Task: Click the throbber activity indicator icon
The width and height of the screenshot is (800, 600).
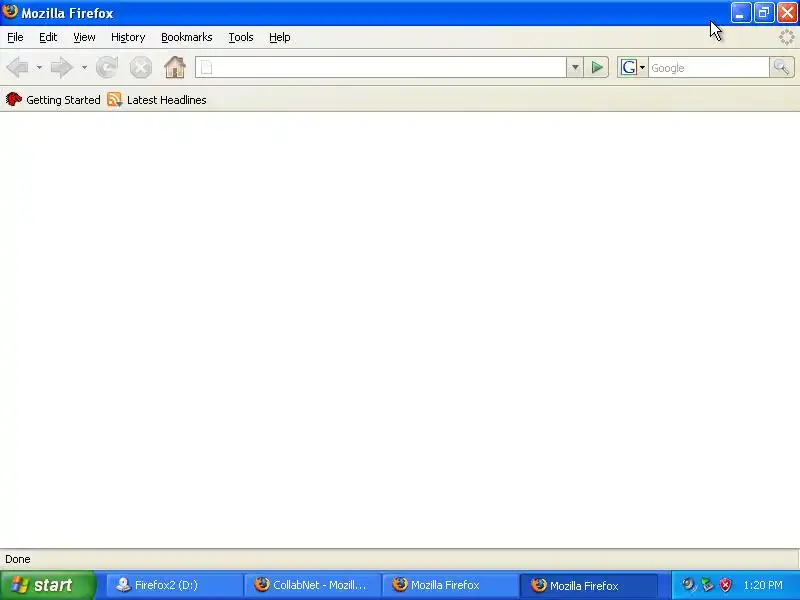Action: coord(787,37)
